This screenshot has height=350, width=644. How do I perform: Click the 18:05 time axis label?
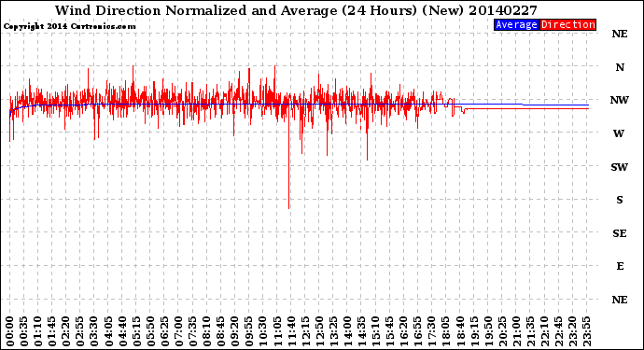click(x=446, y=331)
